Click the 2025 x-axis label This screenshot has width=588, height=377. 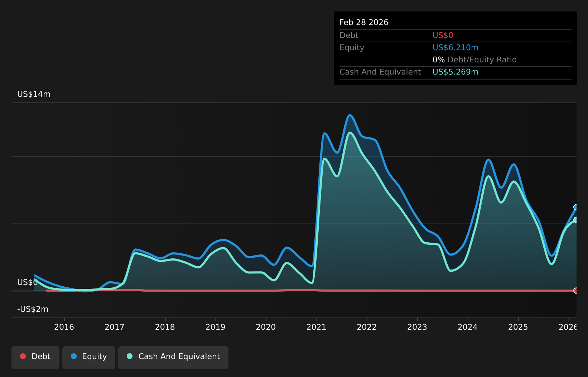[518, 327]
